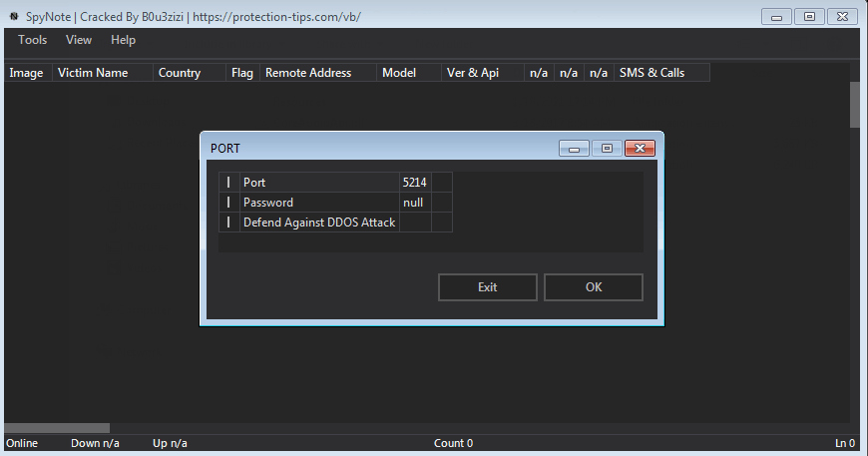Click the horizontal scrollbar thumb at bottom

57,428
